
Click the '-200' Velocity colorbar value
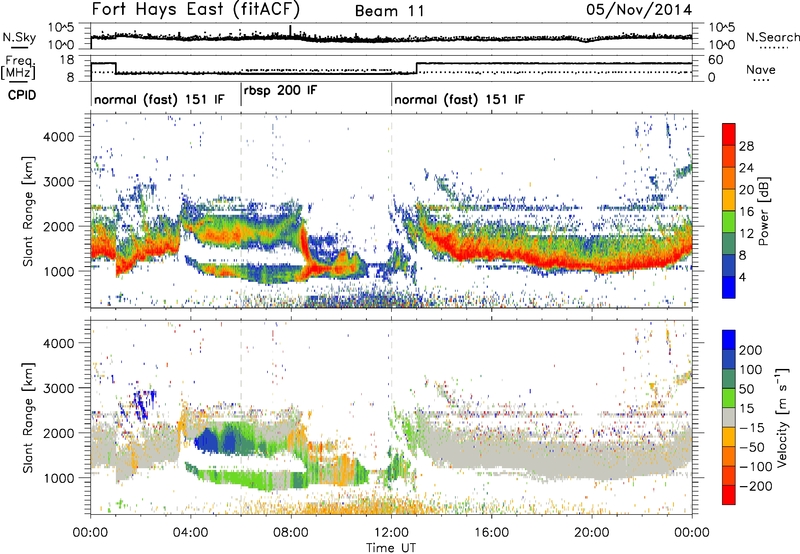pyautogui.click(x=755, y=486)
